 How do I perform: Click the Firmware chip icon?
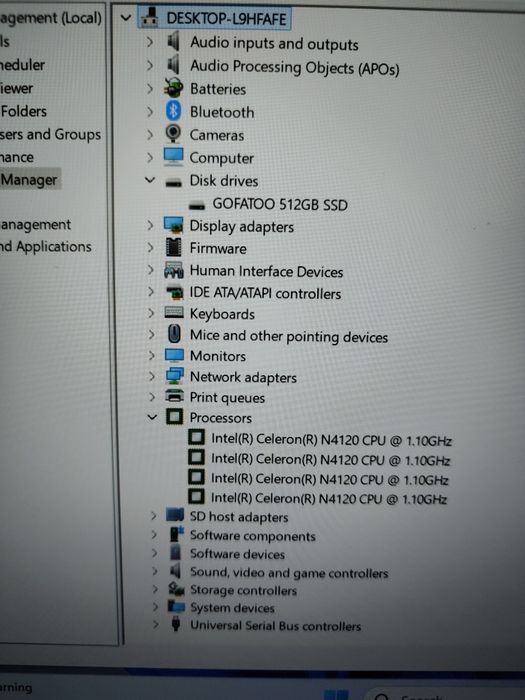pyautogui.click(x=174, y=247)
